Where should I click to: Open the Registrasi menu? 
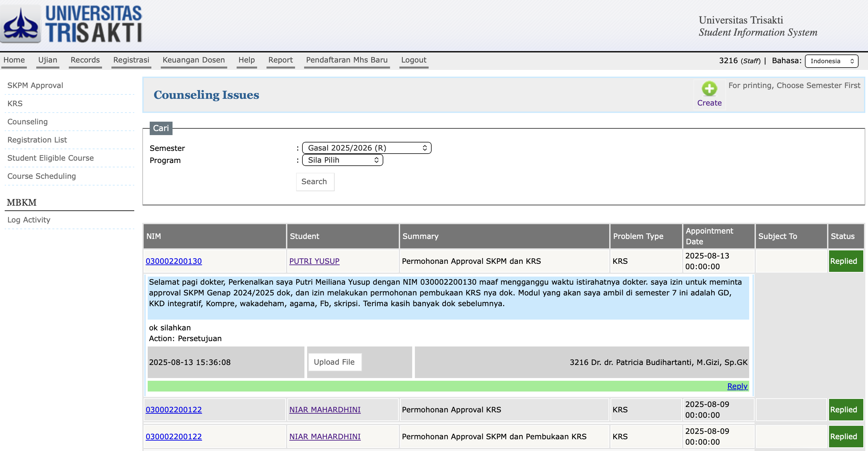coord(131,60)
